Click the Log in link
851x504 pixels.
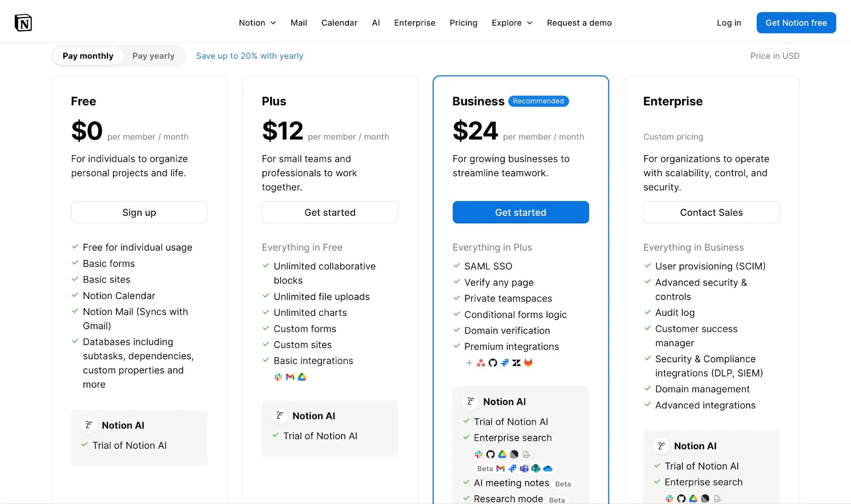point(729,23)
